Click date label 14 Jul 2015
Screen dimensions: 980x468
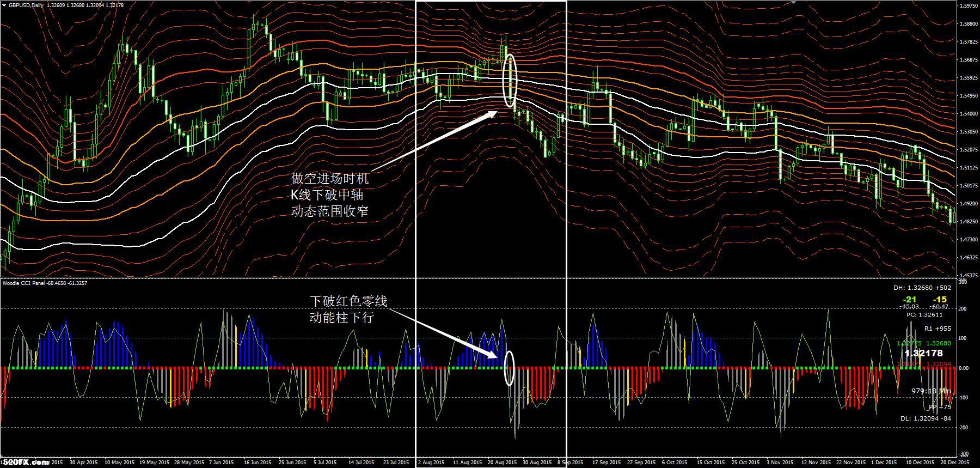click(x=362, y=463)
